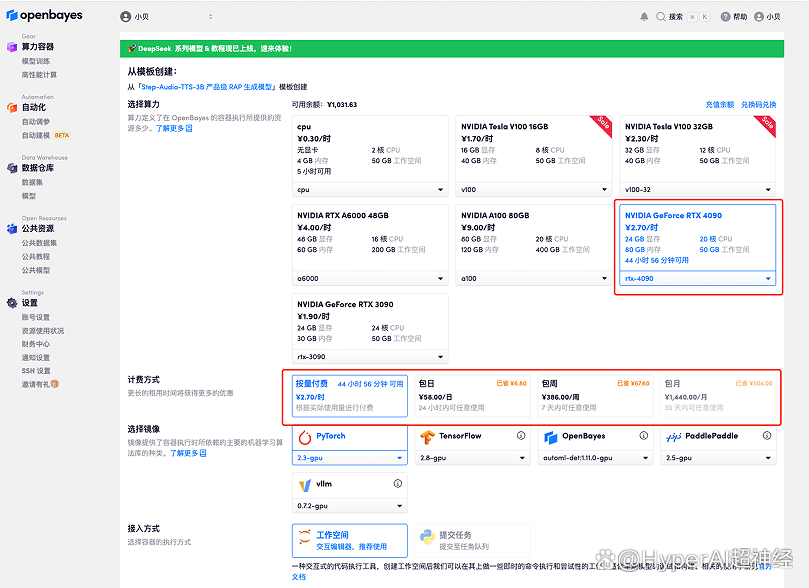Click the PaddlePaddle logo icon

[673, 437]
